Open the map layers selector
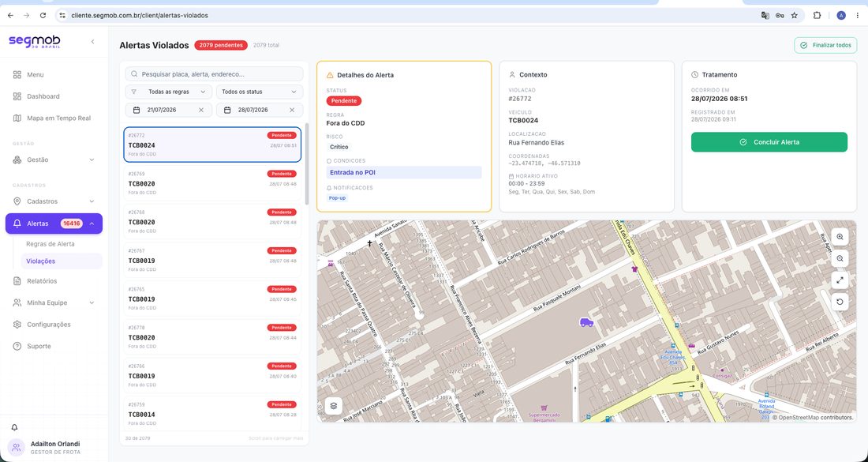 tap(334, 405)
